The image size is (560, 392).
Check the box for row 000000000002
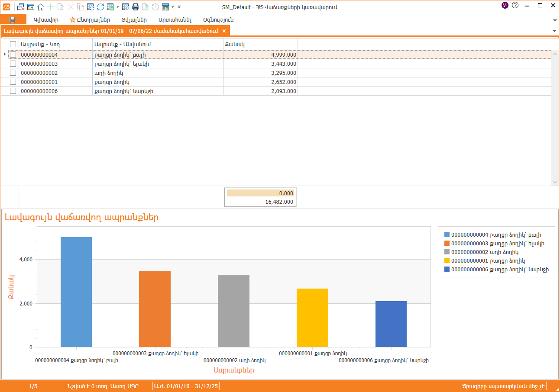(x=13, y=73)
